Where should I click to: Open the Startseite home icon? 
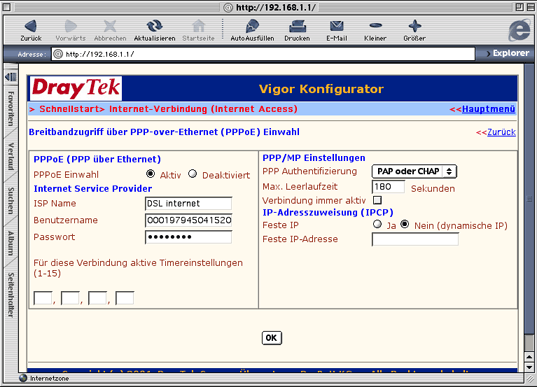coord(199,26)
